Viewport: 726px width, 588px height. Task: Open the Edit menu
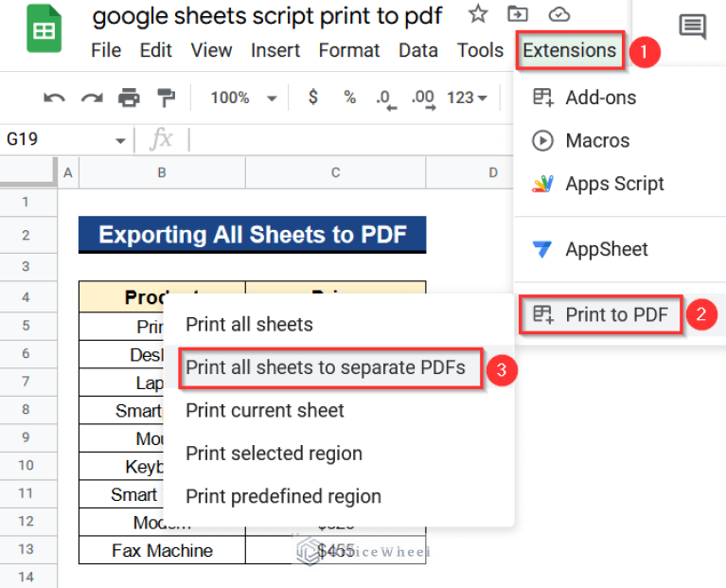click(x=156, y=50)
